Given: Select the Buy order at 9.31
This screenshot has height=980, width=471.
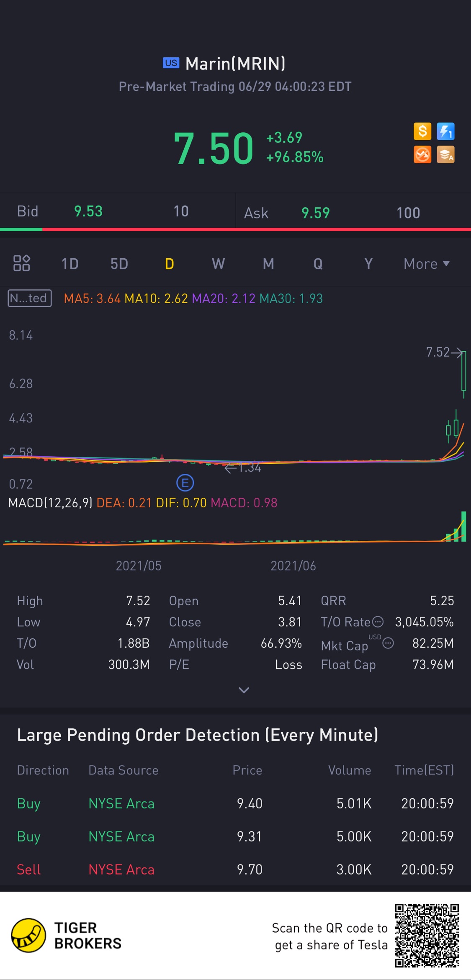Looking at the screenshot, I should 235,836.
